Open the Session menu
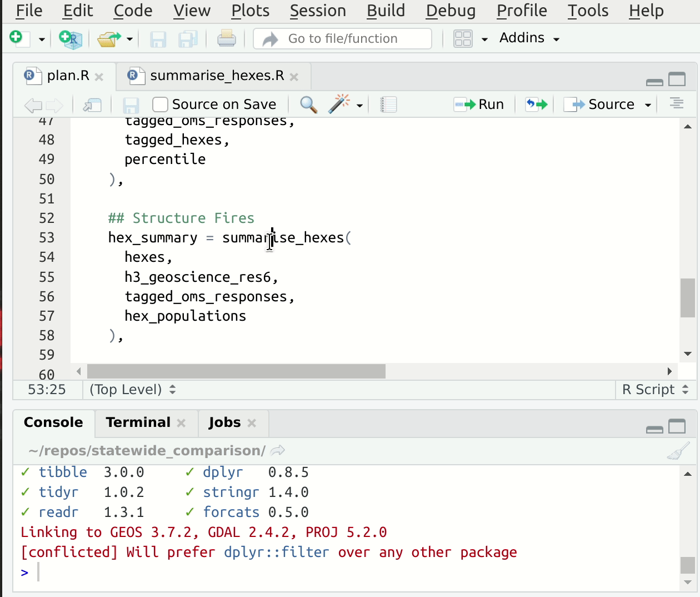 [318, 11]
